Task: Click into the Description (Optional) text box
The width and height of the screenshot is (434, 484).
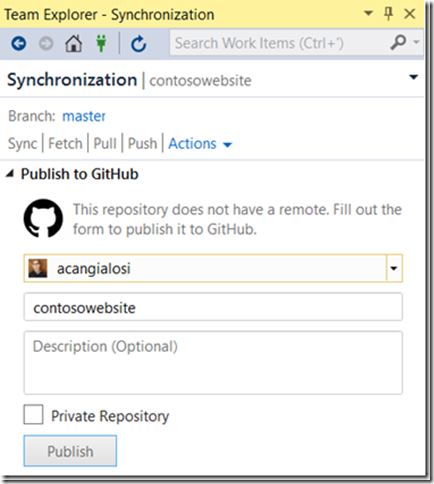Action: click(x=213, y=363)
